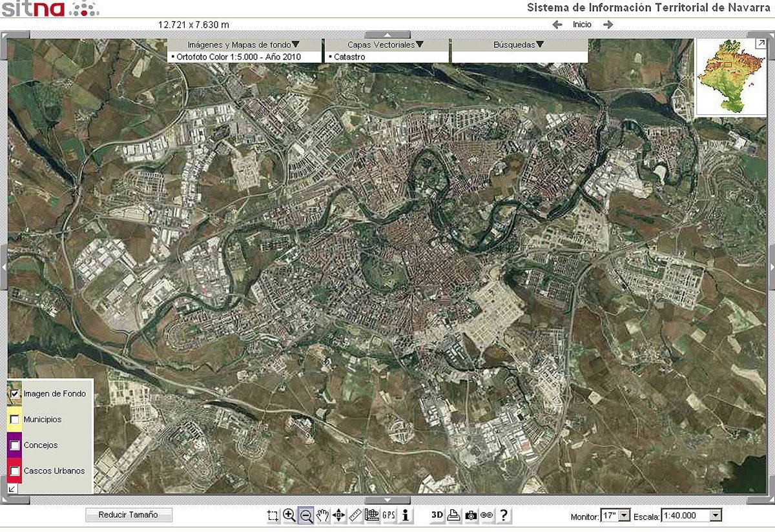This screenshot has width=775, height=532.
Task: Click the camera snapshot icon
Action: click(471, 515)
